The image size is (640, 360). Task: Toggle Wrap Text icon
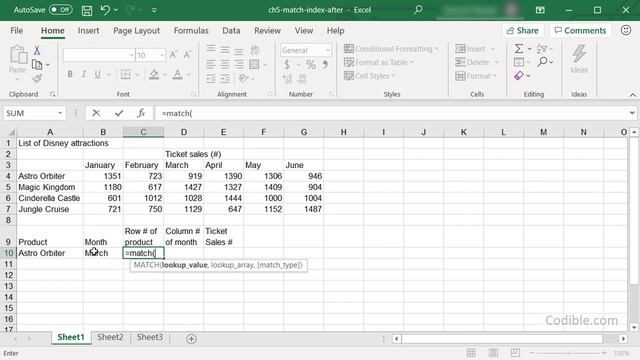coord(255,50)
